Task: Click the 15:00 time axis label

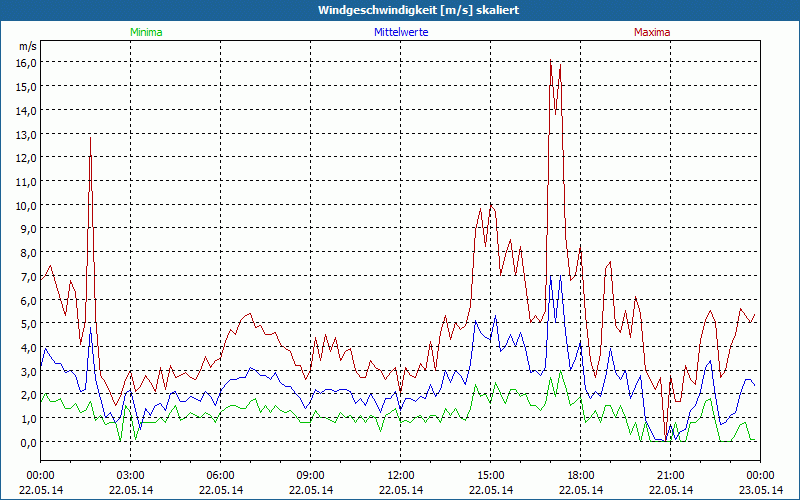Action: pyautogui.click(x=491, y=476)
